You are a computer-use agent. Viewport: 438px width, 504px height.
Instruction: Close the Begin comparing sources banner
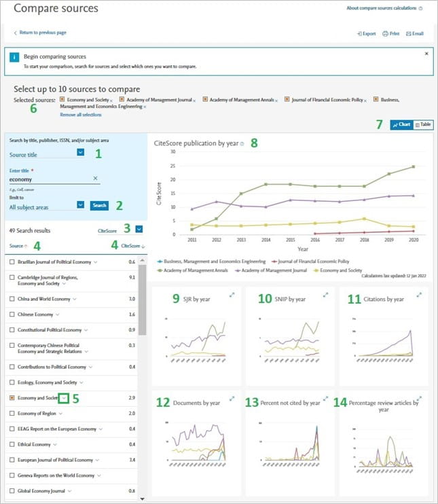click(426, 54)
